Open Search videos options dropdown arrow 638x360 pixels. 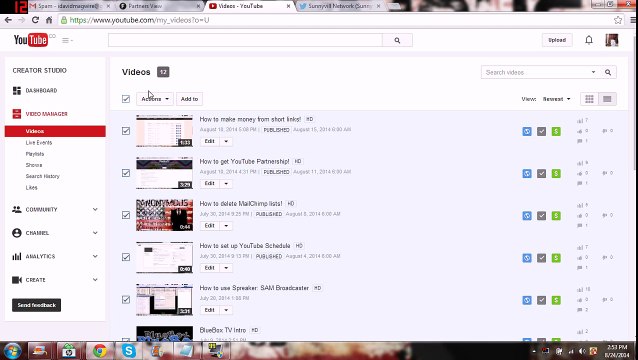tap(593, 72)
